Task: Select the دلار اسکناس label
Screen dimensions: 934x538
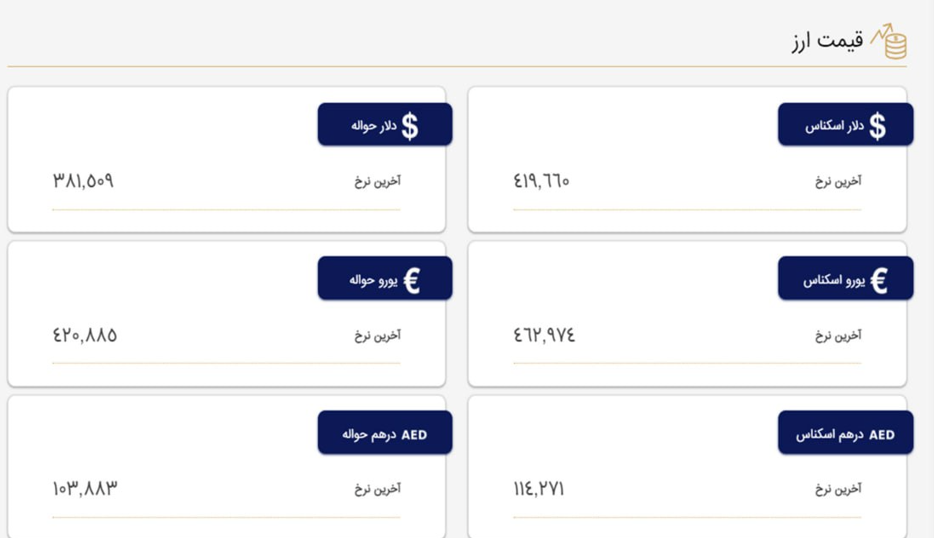Action: click(835, 126)
